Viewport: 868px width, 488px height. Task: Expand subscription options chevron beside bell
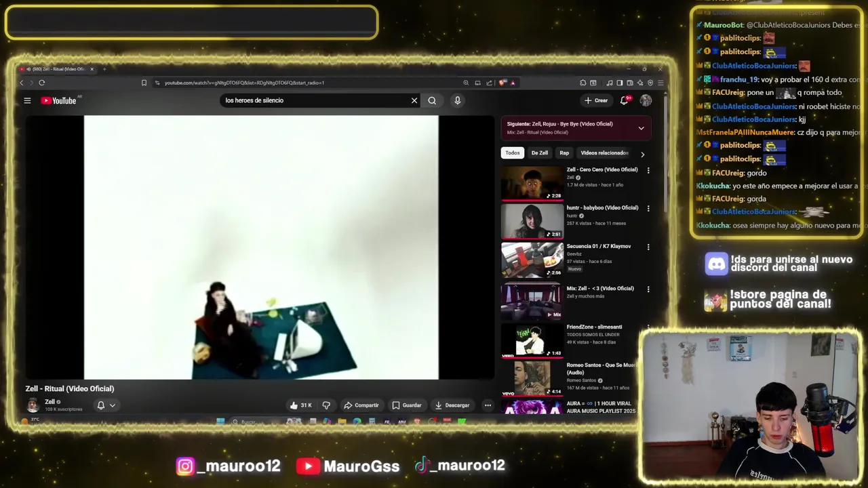pos(113,405)
